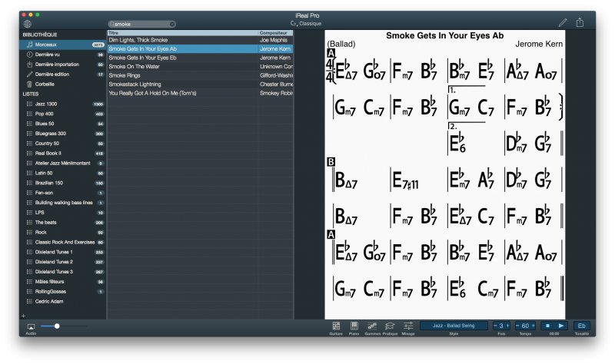The width and height of the screenshot is (615, 364).
Task: Sort songs by Titre column header
Action: click(183, 33)
